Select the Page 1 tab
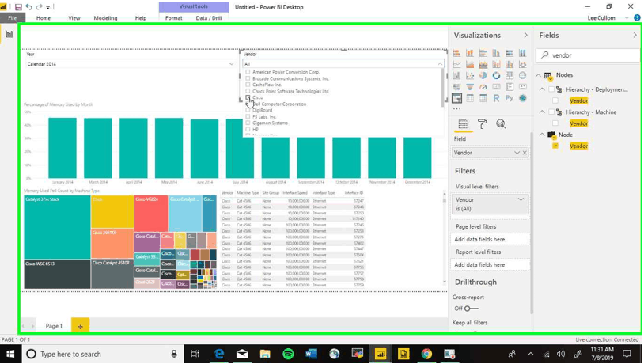The image size is (644, 364). click(54, 326)
